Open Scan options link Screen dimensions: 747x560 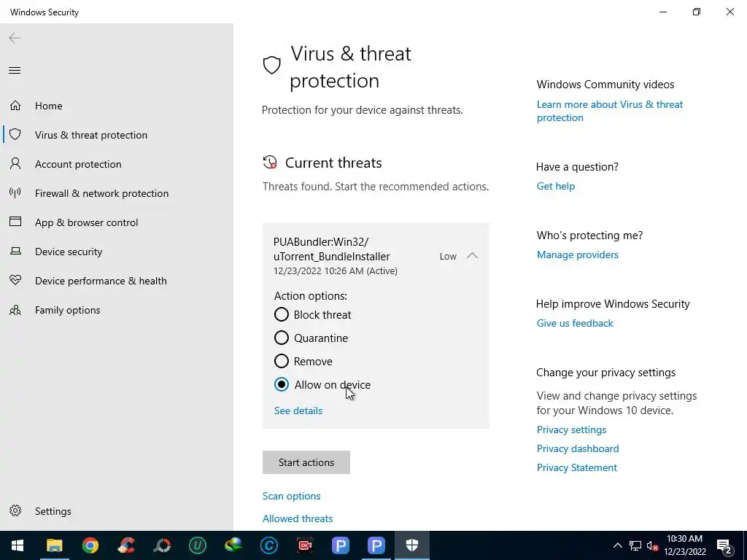[x=292, y=496]
